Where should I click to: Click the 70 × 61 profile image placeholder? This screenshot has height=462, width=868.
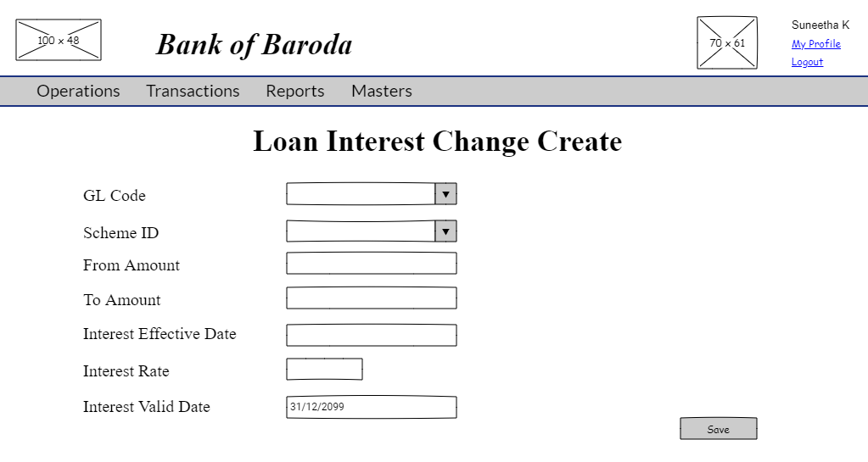coord(727,42)
